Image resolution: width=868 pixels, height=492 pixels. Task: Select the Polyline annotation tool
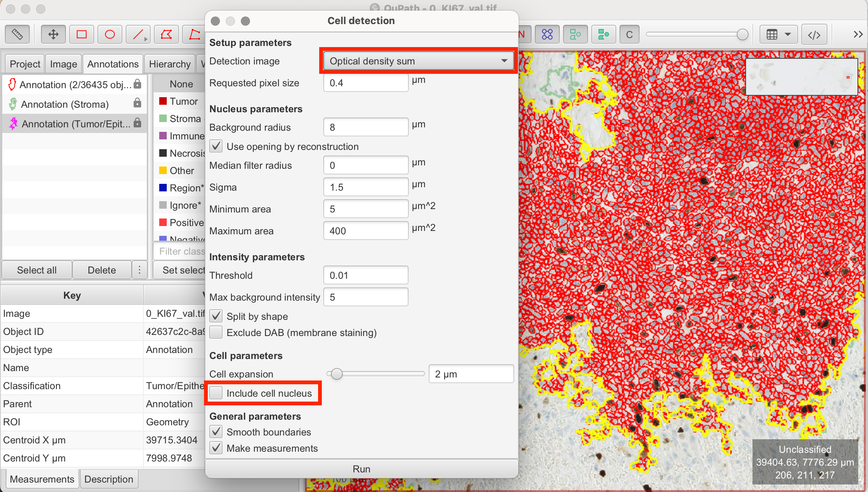click(194, 34)
